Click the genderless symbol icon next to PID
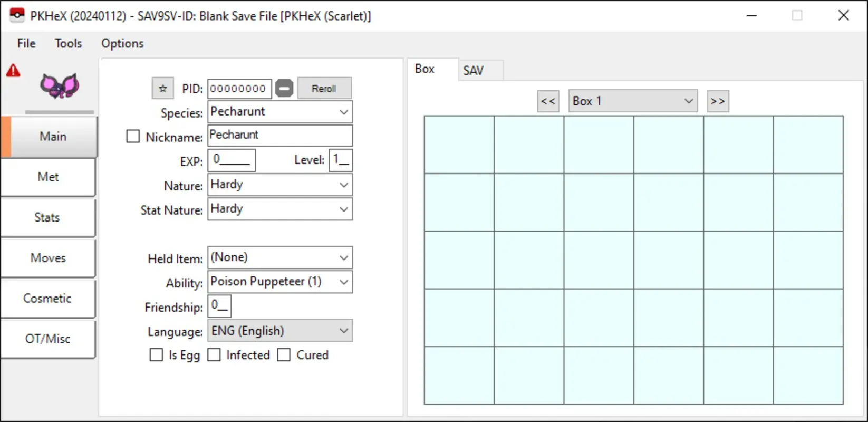This screenshot has height=422, width=868. pos(284,88)
